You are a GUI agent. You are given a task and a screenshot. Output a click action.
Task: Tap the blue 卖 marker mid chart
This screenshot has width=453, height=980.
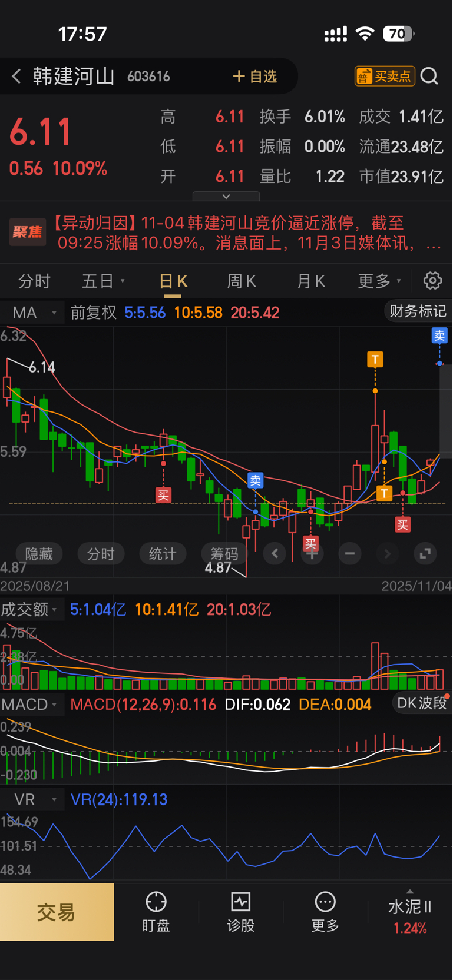[255, 480]
